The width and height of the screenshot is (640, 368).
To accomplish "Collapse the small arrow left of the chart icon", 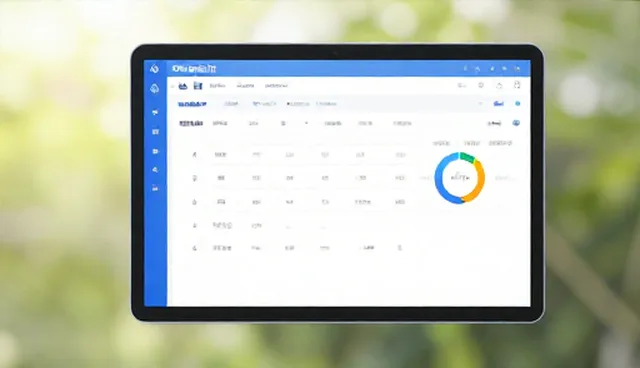I will (173, 86).
